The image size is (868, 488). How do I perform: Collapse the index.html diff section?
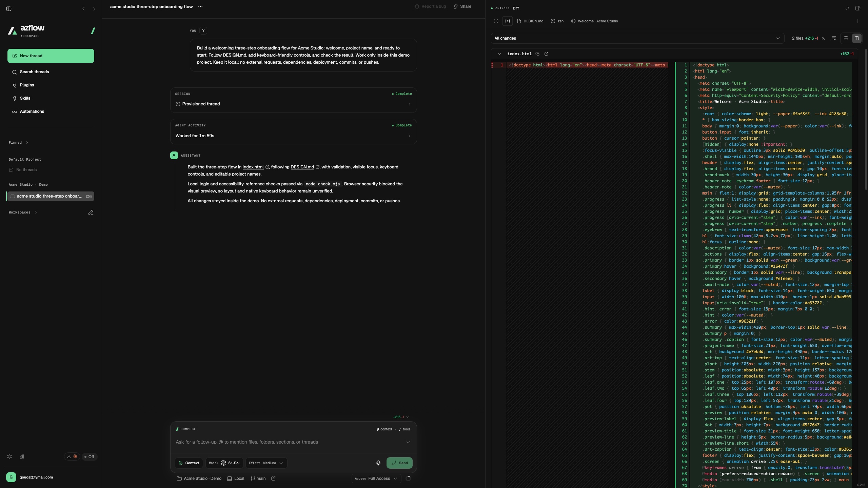click(x=499, y=54)
